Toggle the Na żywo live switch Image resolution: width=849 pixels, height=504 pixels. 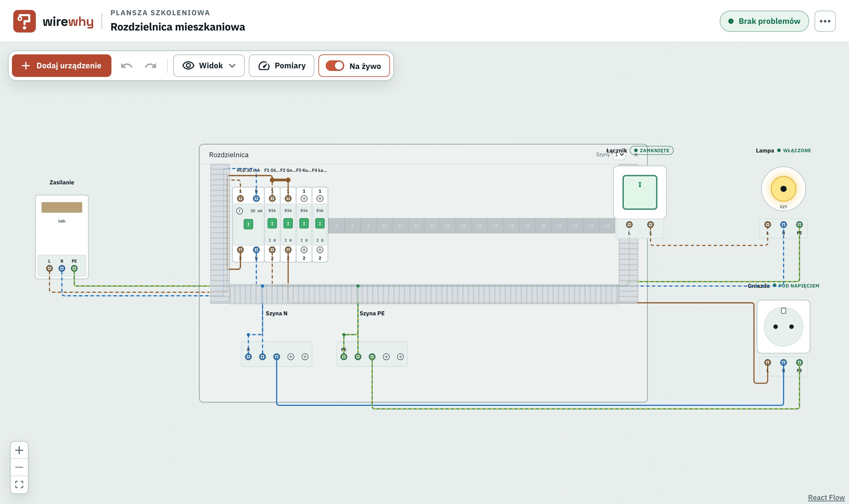click(x=335, y=66)
